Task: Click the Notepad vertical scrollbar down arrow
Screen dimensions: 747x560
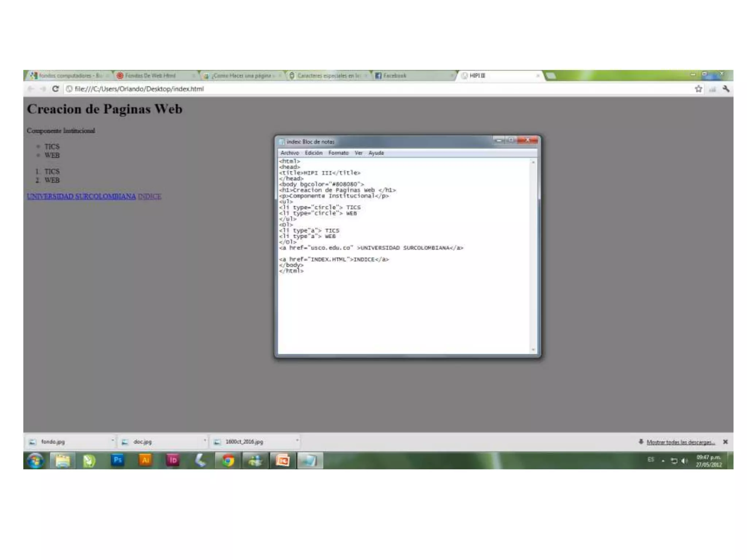Action: [533, 350]
